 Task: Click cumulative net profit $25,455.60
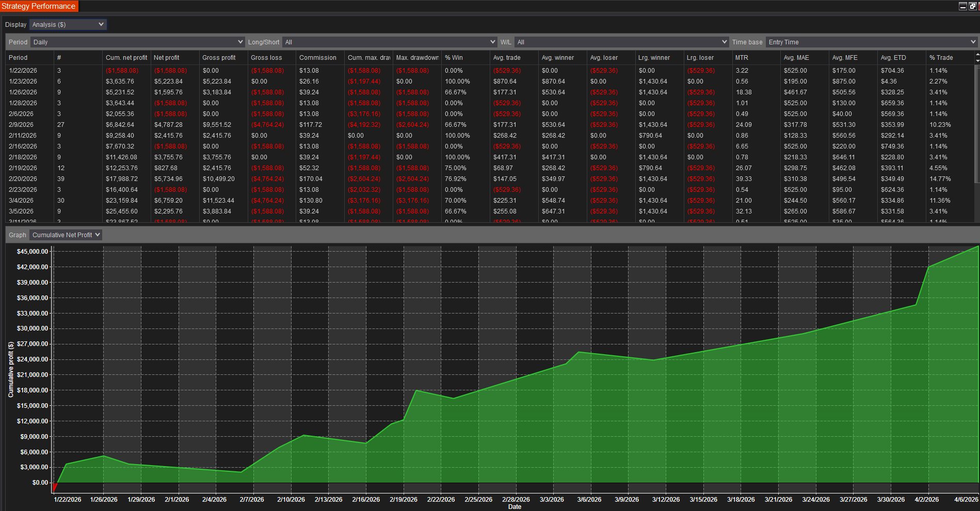click(122, 211)
